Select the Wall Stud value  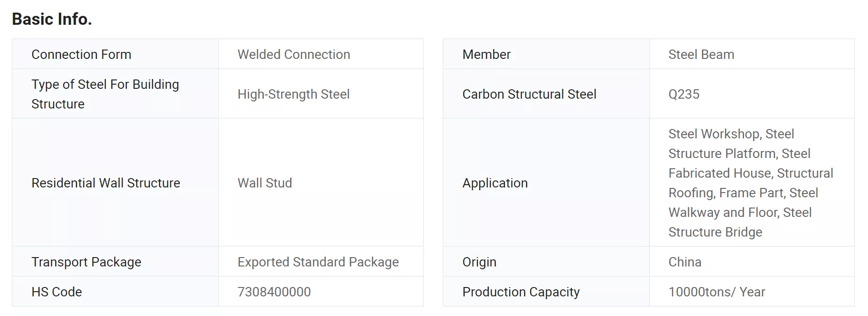tap(264, 183)
